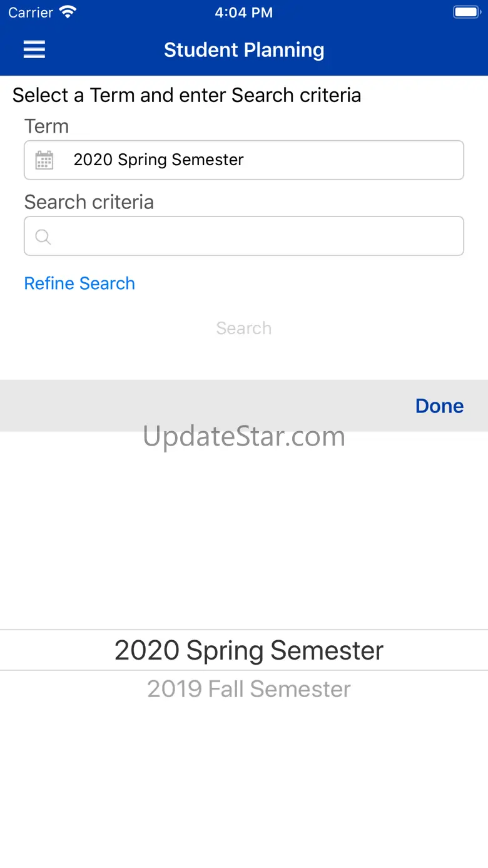Open the hamburger navigation menu
This screenshot has width=488, height=868.
pyautogui.click(x=34, y=49)
